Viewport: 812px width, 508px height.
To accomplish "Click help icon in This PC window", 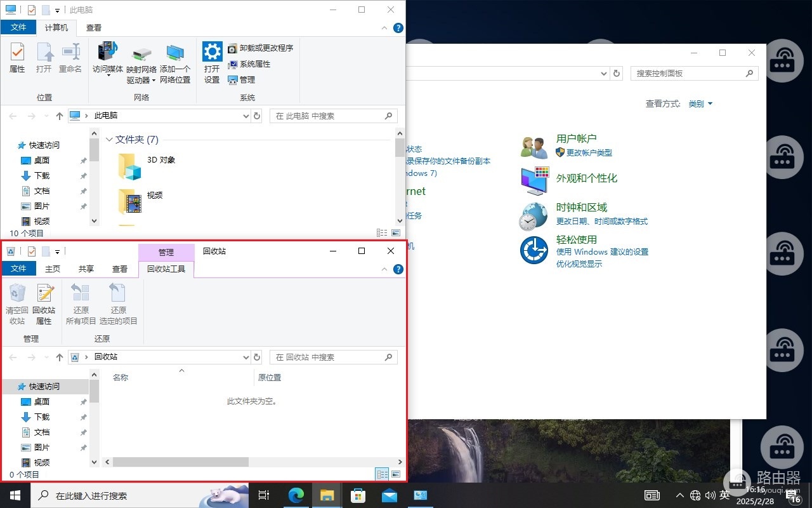I will pyautogui.click(x=398, y=28).
